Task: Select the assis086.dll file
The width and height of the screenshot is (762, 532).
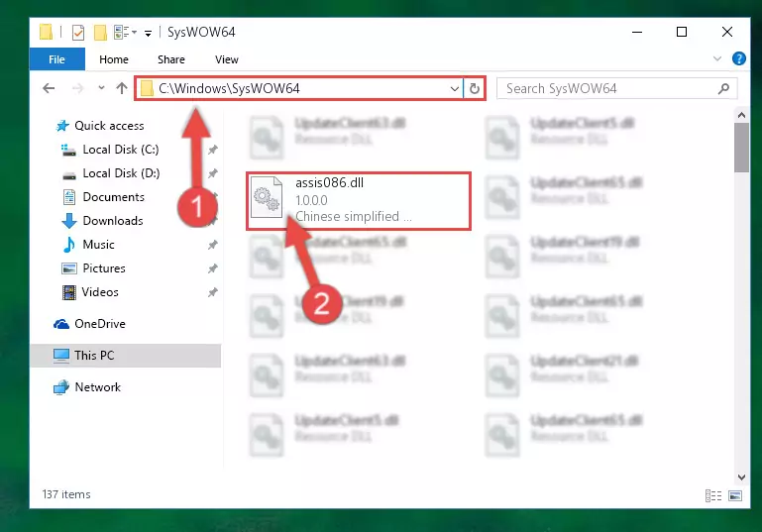Action: [359, 201]
